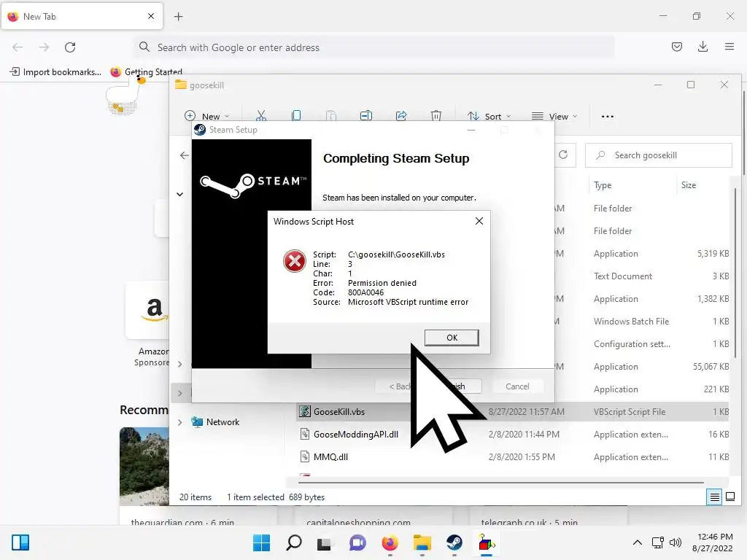
Task: Click Cancel in Steam Setup window
Action: coord(517,386)
